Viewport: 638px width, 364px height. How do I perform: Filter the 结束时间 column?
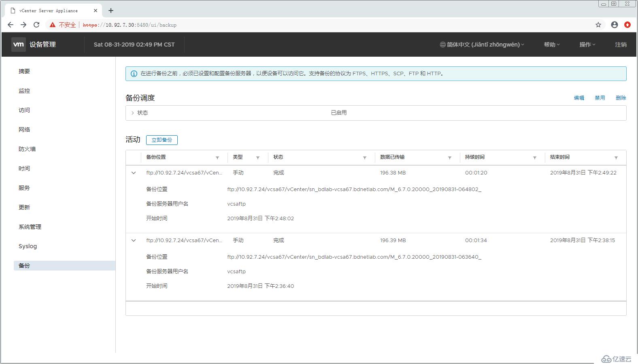pos(616,158)
